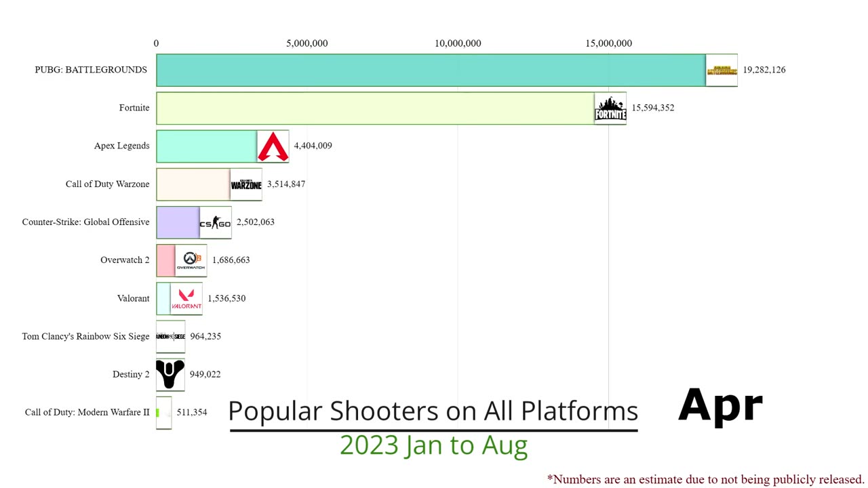Screen dimensions: 868x488
Task: Click the Valorant logo icon
Action: [186, 298]
